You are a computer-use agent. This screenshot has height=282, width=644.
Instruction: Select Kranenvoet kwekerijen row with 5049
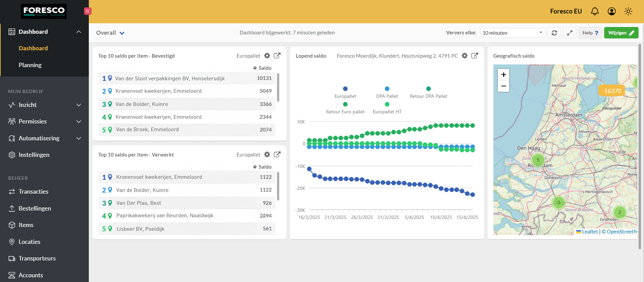[x=187, y=91]
